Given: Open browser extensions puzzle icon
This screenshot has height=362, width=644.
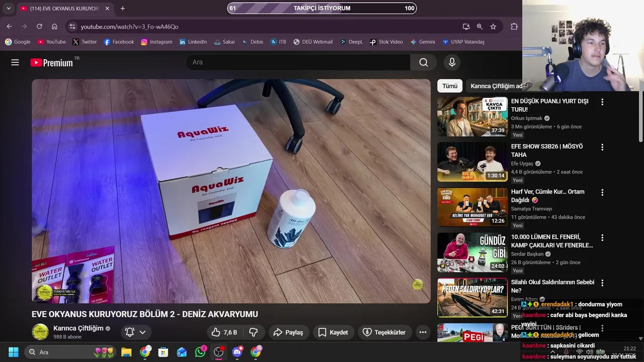Looking at the screenshot, I should point(514,27).
